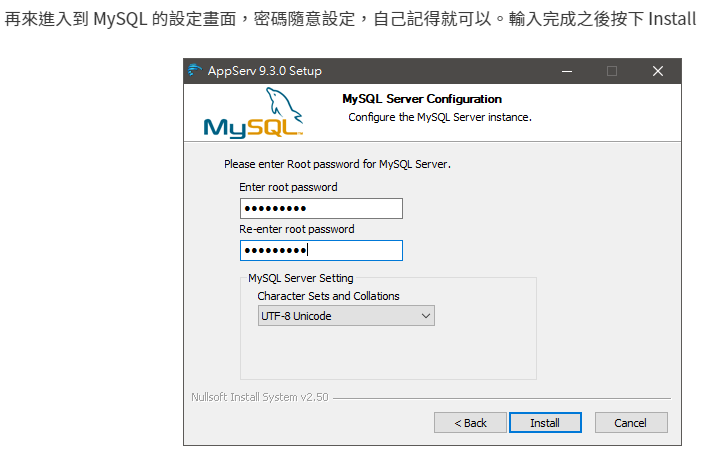Screen dimensions: 703x455
Task: Click the Nullsoft Install System v2.50 text
Action: point(258,397)
